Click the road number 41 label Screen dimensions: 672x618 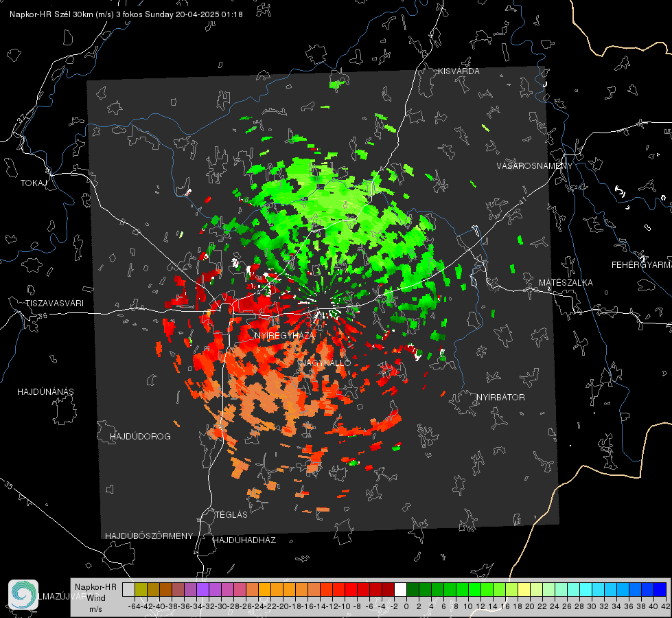coord(522,201)
